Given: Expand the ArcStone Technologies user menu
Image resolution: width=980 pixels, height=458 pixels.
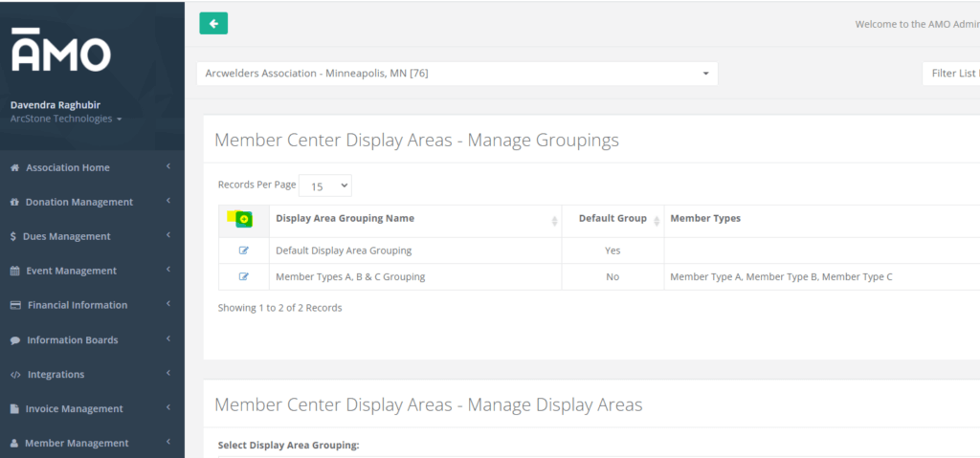Looking at the screenshot, I should pyautogui.click(x=66, y=119).
